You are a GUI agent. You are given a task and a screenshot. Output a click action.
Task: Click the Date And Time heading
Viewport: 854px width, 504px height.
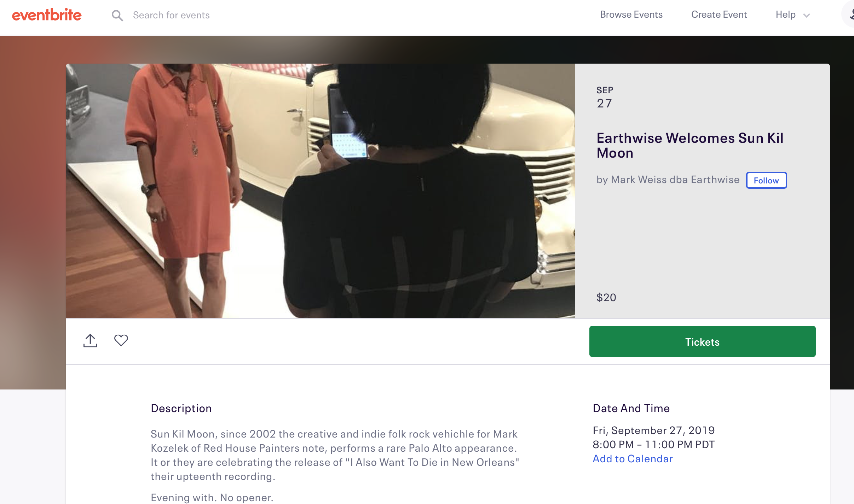(631, 408)
